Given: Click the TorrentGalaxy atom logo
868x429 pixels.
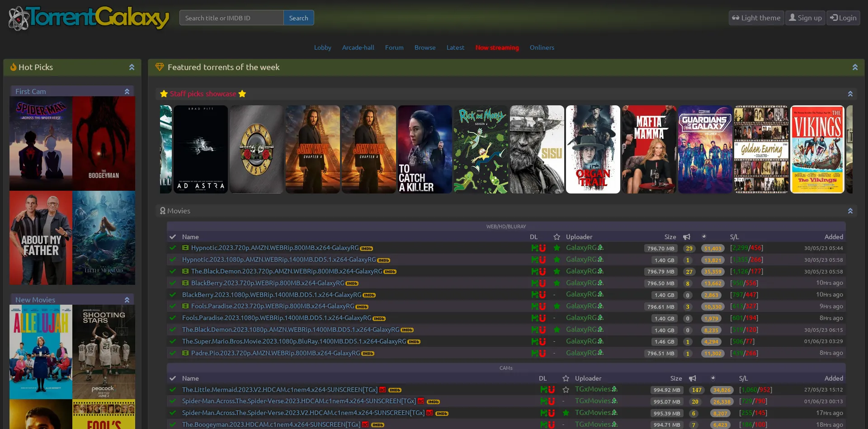Looking at the screenshot, I should click(x=19, y=19).
